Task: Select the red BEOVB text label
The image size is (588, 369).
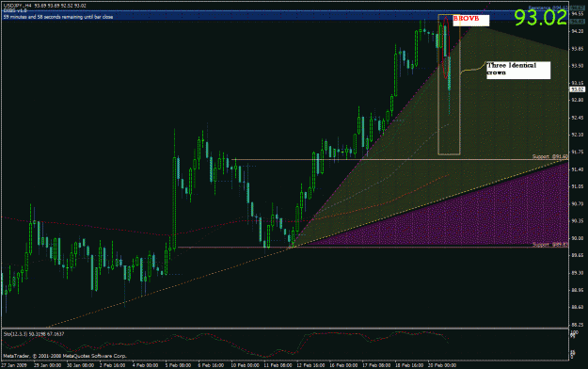Action: pos(466,19)
